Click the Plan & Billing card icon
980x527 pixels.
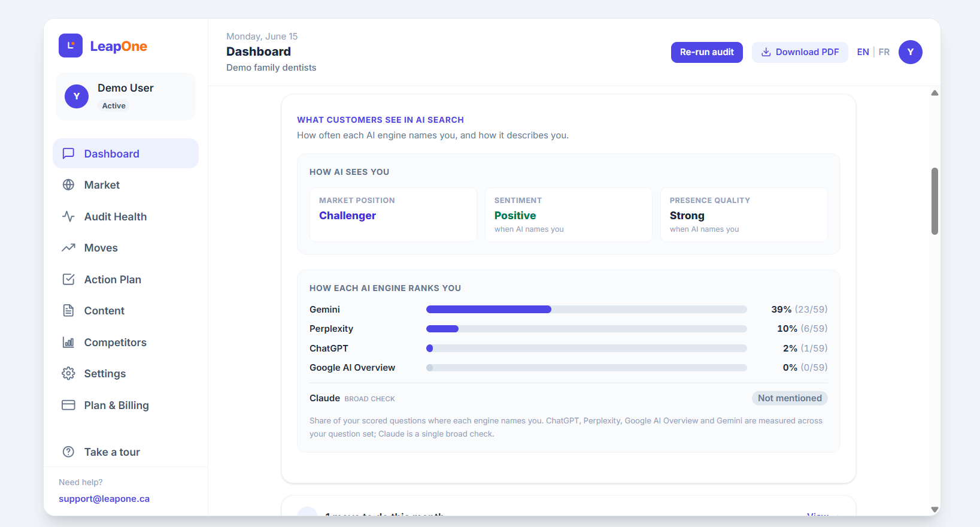tap(69, 405)
